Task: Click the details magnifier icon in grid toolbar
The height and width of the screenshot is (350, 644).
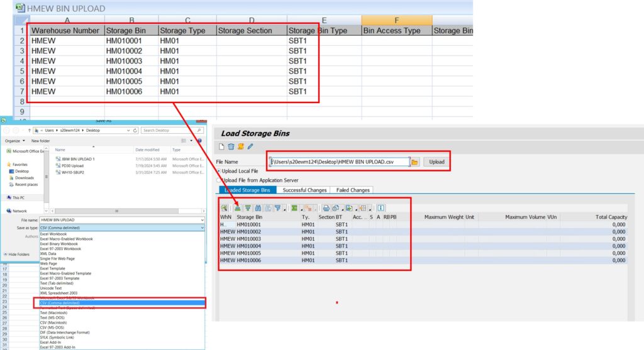Action: tap(225, 208)
